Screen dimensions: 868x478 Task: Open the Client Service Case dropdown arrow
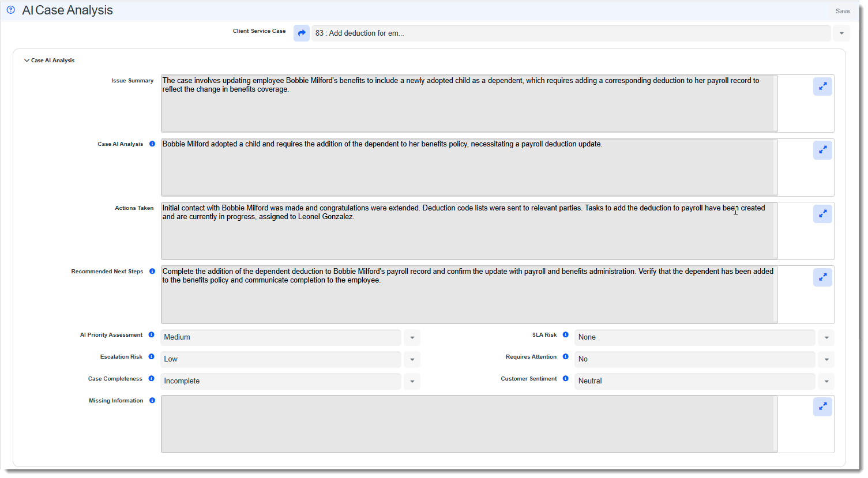(x=841, y=33)
